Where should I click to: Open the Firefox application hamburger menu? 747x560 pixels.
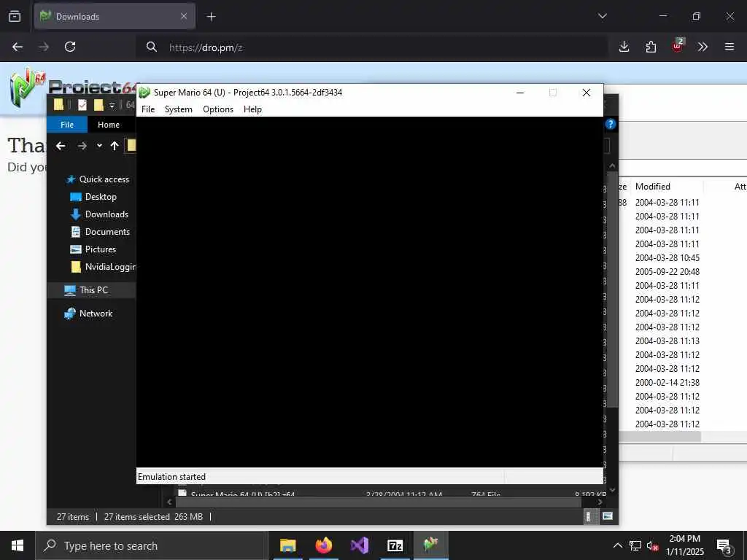point(729,47)
